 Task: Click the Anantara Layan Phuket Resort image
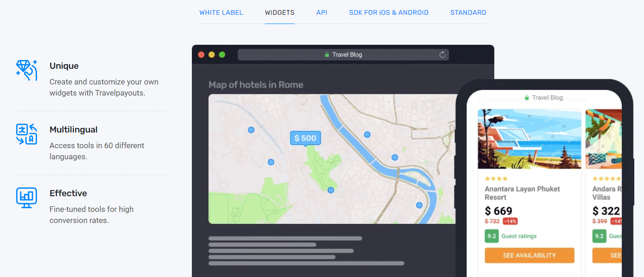pyautogui.click(x=529, y=139)
